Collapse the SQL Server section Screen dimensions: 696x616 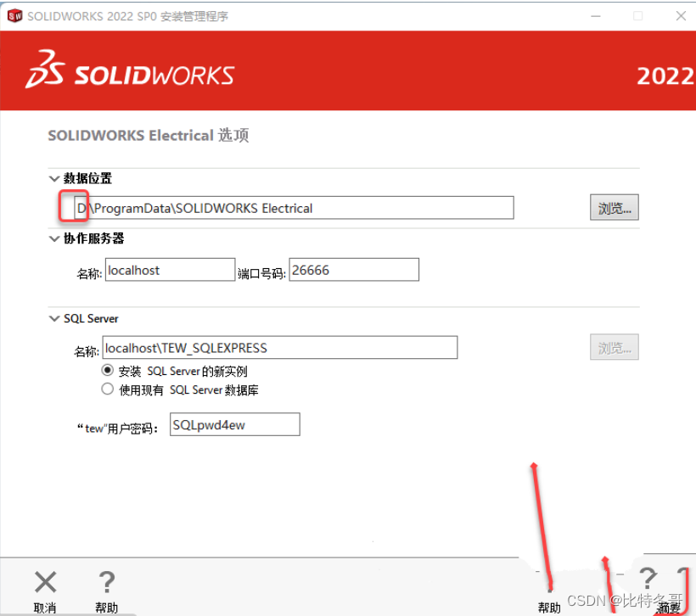click(54, 319)
